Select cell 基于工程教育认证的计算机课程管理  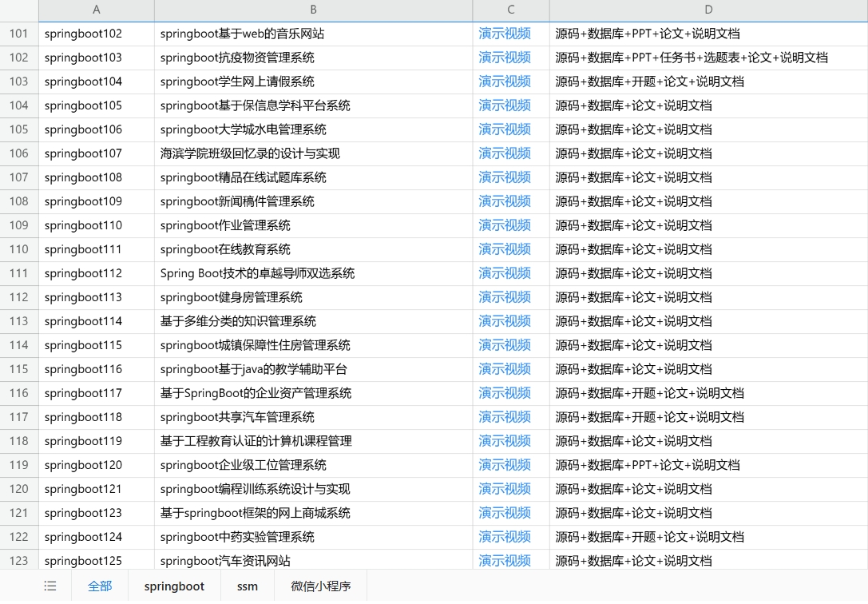[313, 441]
